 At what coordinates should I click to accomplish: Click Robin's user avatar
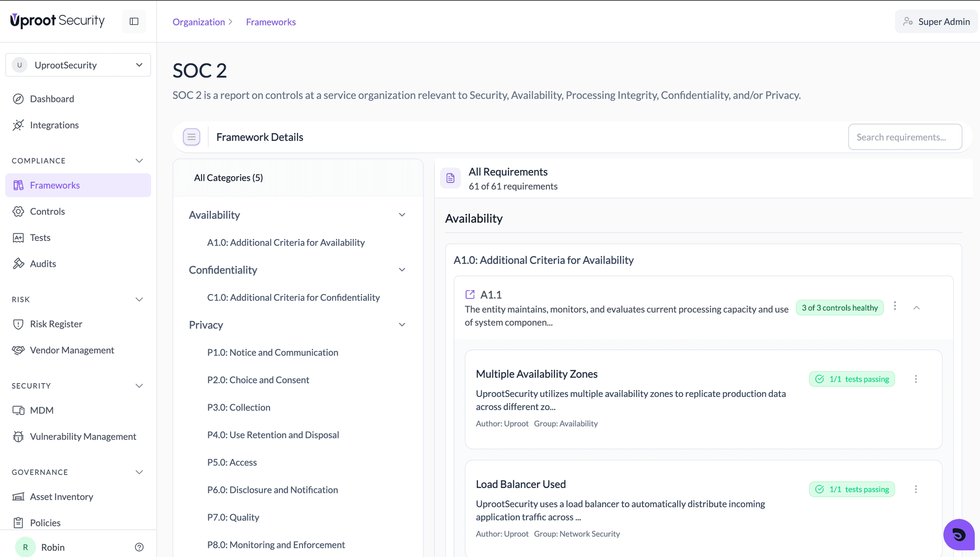pyautogui.click(x=25, y=547)
